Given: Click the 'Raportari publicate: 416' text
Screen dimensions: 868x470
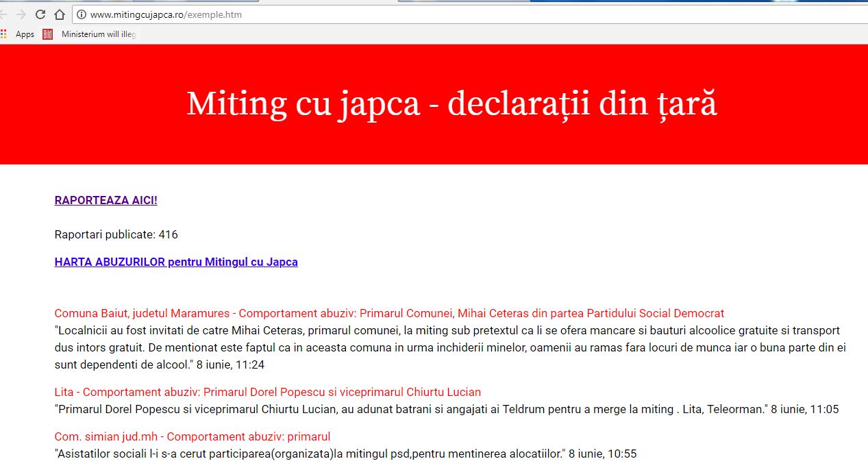Looking at the screenshot, I should 116,235.
